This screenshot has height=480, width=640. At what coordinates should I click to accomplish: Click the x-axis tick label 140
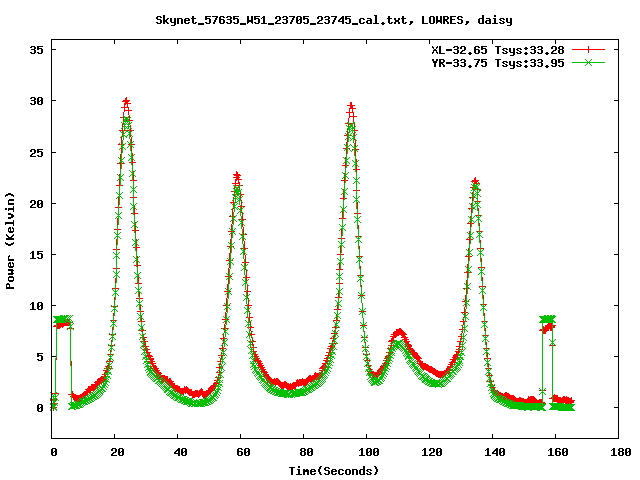point(495,452)
